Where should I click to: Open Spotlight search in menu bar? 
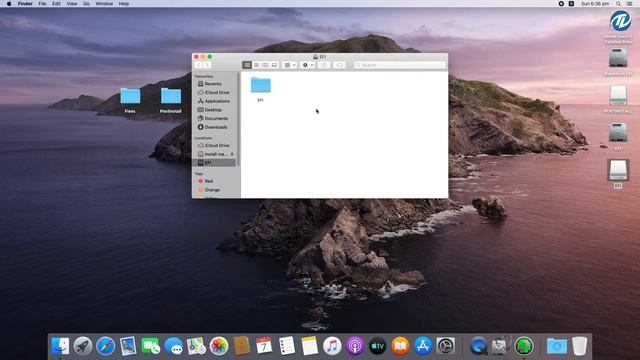619,4
